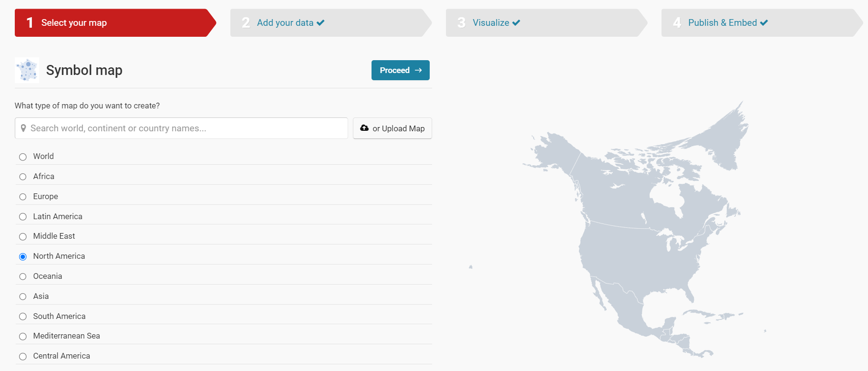Click the upload cloud icon
This screenshot has width=868, height=371.
click(364, 128)
